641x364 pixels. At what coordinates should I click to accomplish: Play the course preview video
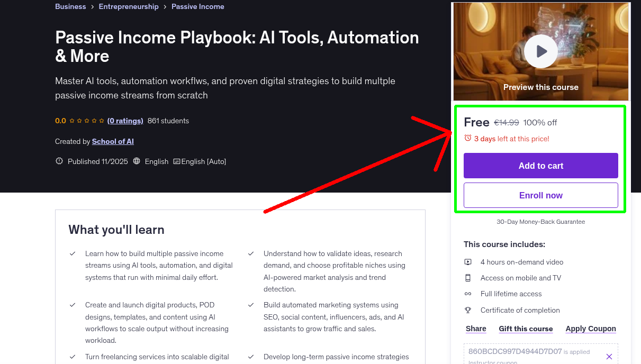coord(540,51)
